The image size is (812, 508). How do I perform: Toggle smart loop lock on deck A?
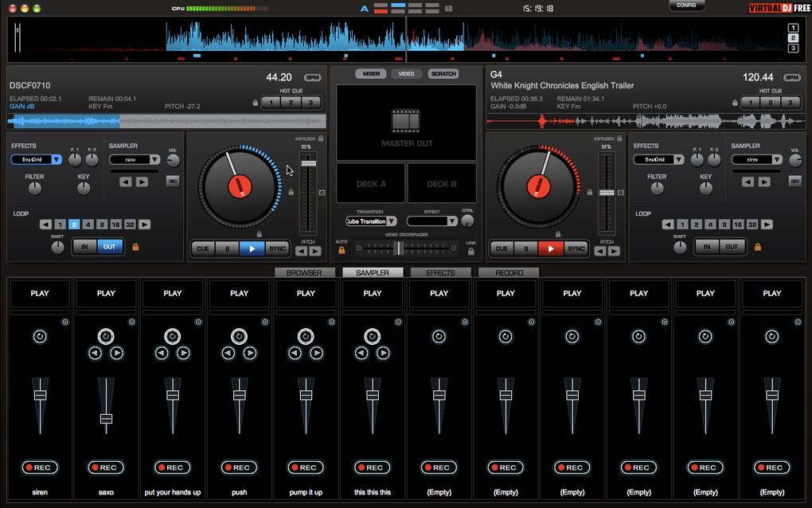click(135, 247)
